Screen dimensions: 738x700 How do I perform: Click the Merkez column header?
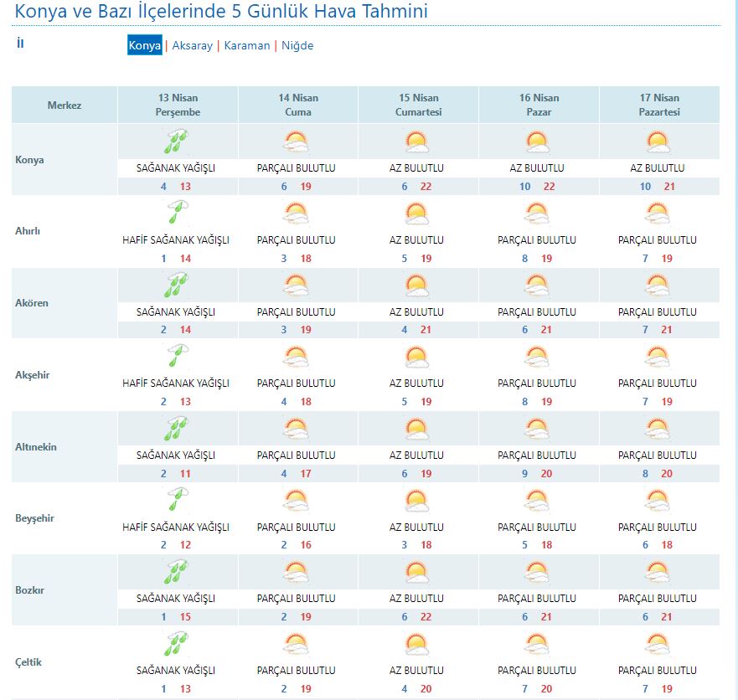click(x=65, y=106)
